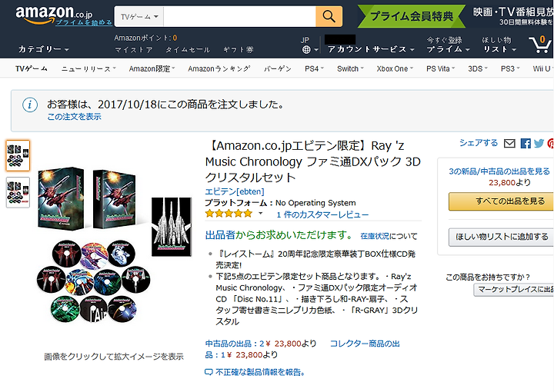Click この注文を表示 link
The width and height of the screenshot is (554, 392).
pos(74,117)
